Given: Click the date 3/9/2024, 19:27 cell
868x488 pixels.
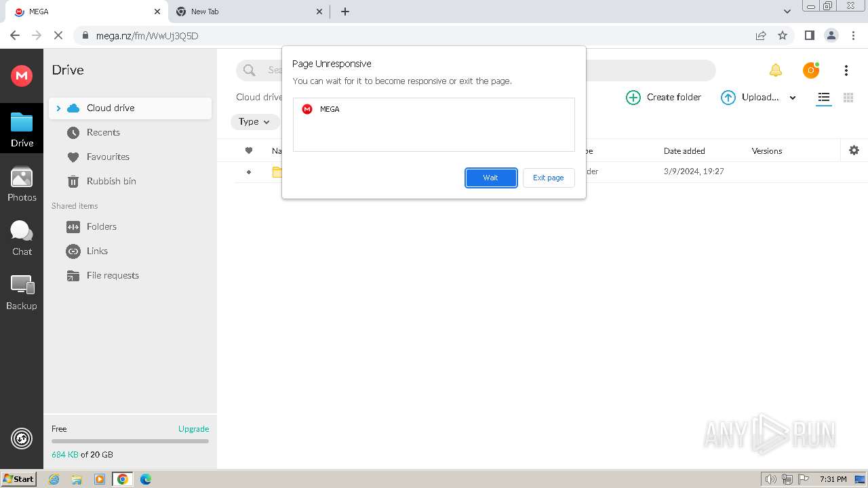Looking at the screenshot, I should click(694, 171).
